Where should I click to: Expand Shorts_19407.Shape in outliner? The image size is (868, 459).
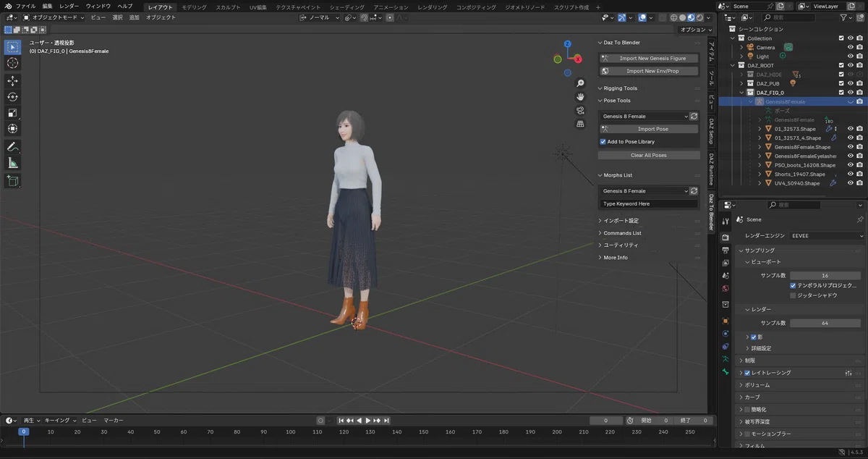tap(759, 174)
